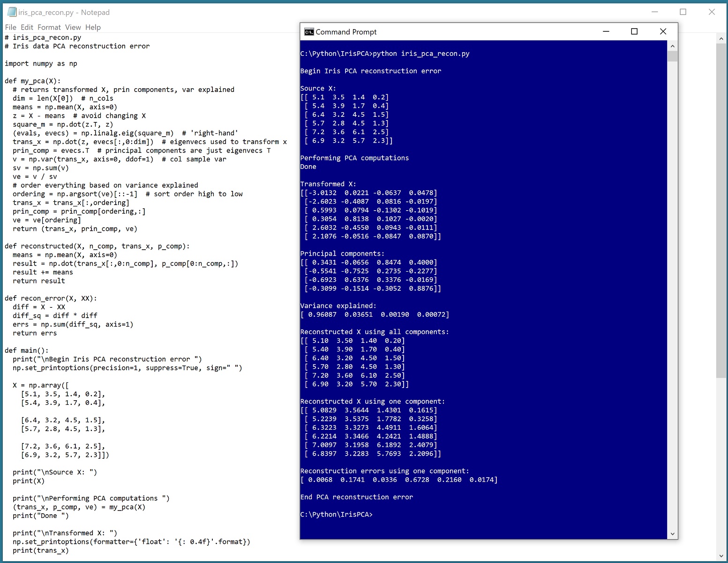Click the Command Prompt title bar text
This screenshot has width=728, height=563.
346,32
